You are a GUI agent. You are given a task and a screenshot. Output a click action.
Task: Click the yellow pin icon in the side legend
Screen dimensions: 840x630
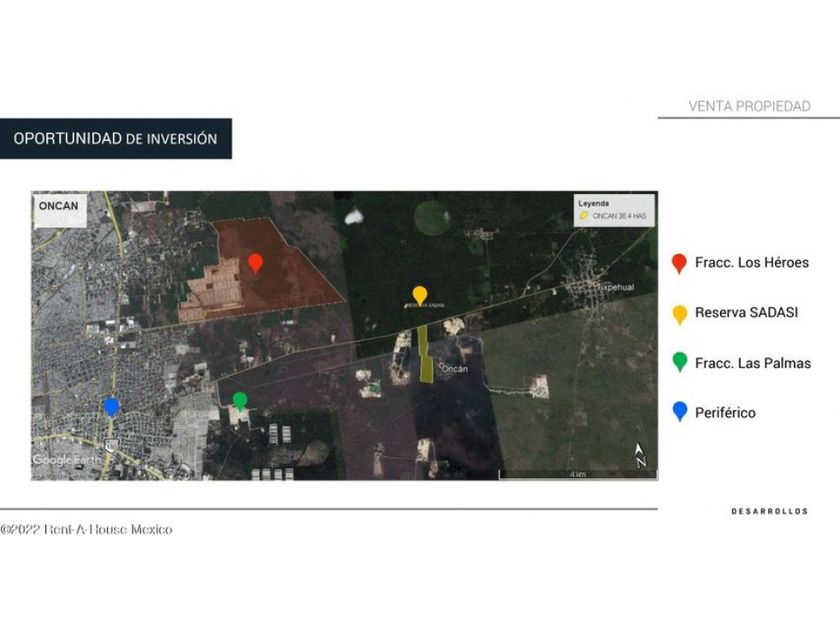679,314
